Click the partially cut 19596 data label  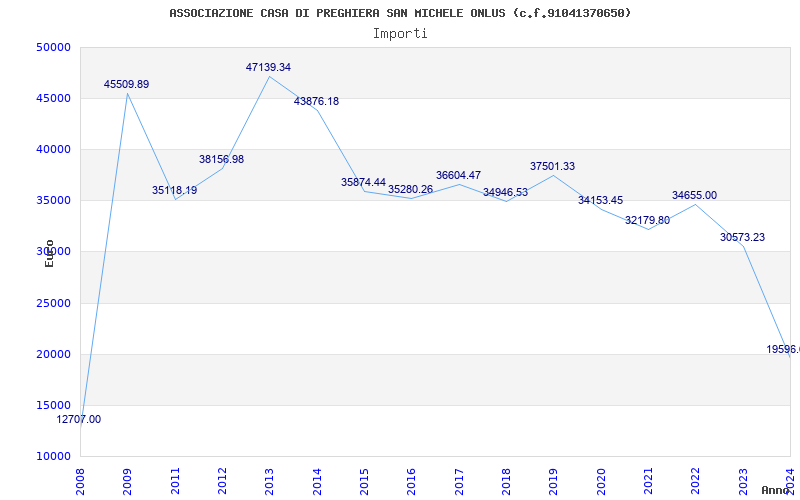783,349
